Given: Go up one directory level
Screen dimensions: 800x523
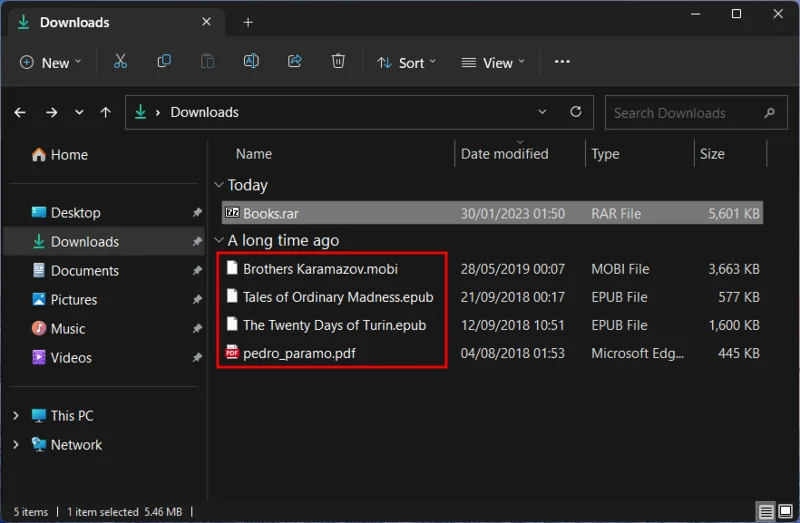Looking at the screenshot, I should tap(106, 113).
